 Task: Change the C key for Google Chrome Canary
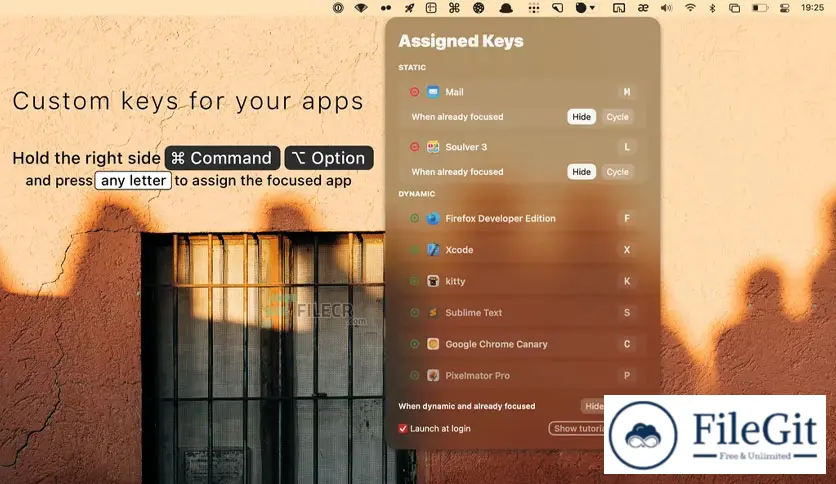627,344
